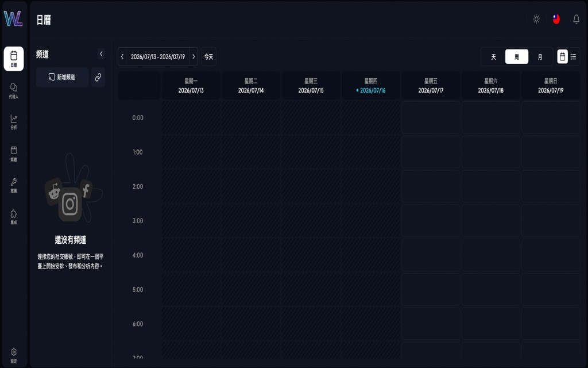Open the 分析 analytics section
The height and width of the screenshot is (368, 588).
tap(14, 122)
